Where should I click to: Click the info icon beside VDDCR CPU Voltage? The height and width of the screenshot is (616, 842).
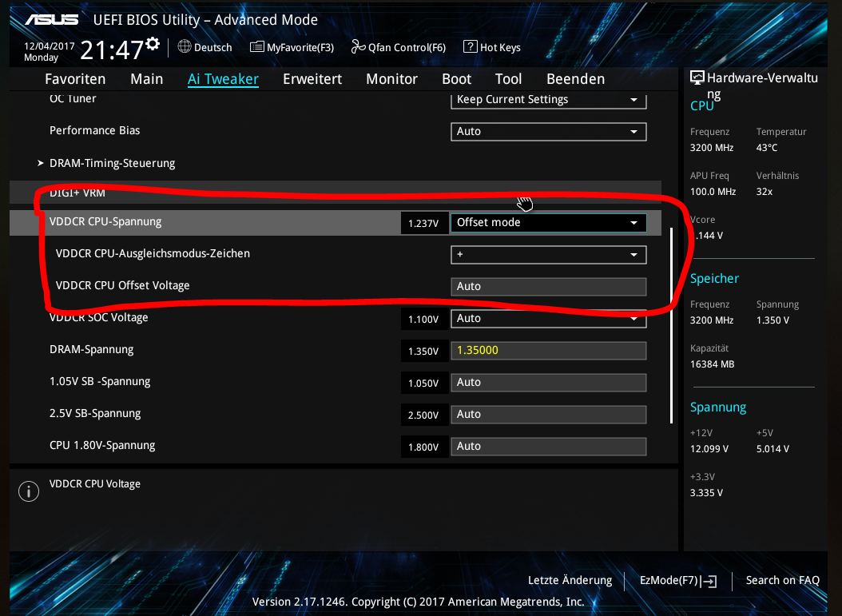coord(29,491)
